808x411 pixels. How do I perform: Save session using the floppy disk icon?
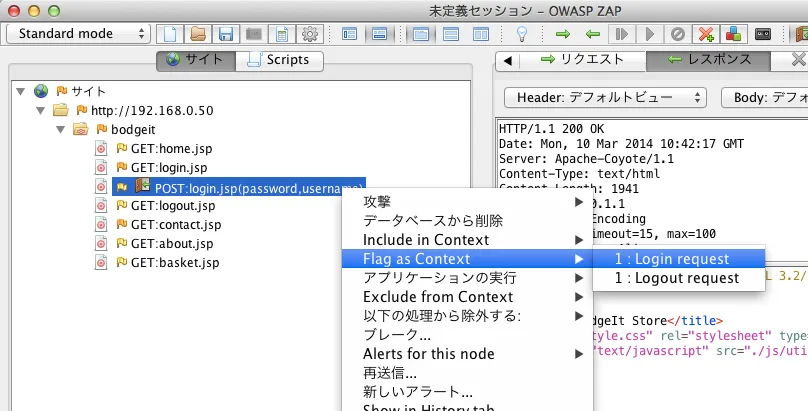[226, 34]
